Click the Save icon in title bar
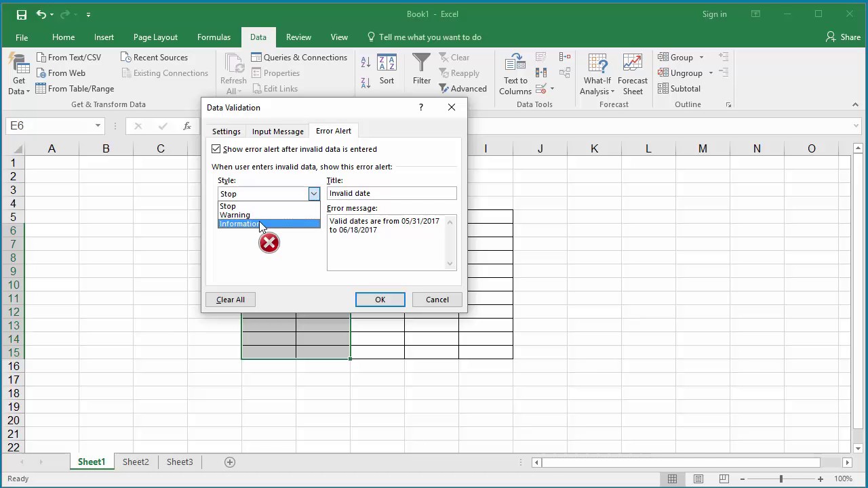 [21, 14]
